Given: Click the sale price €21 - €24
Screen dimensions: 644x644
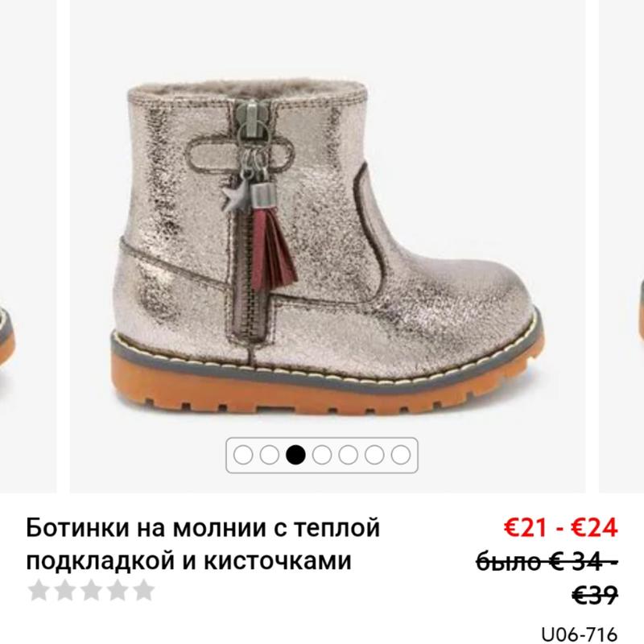Looking at the screenshot, I should point(560,527).
